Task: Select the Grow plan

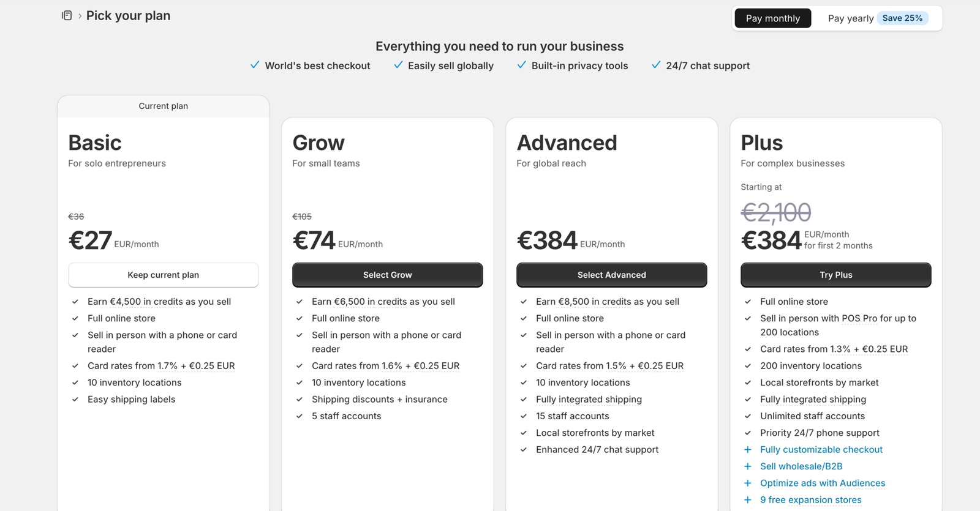Action: (x=388, y=275)
